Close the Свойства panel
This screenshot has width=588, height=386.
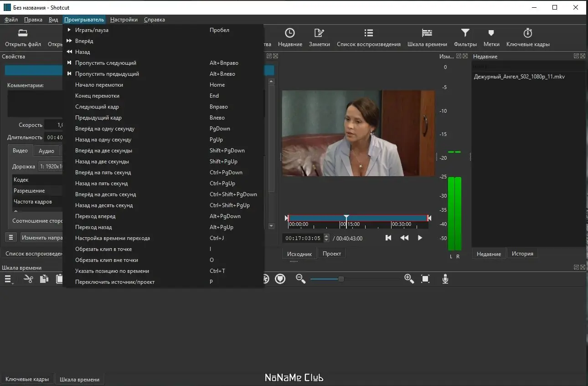coord(275,56)
